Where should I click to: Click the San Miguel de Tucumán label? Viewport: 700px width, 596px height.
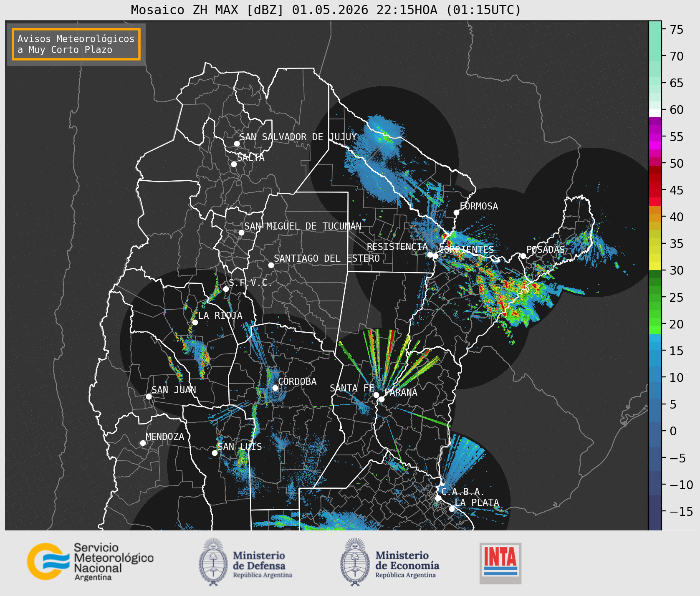[x=303, y=226]
